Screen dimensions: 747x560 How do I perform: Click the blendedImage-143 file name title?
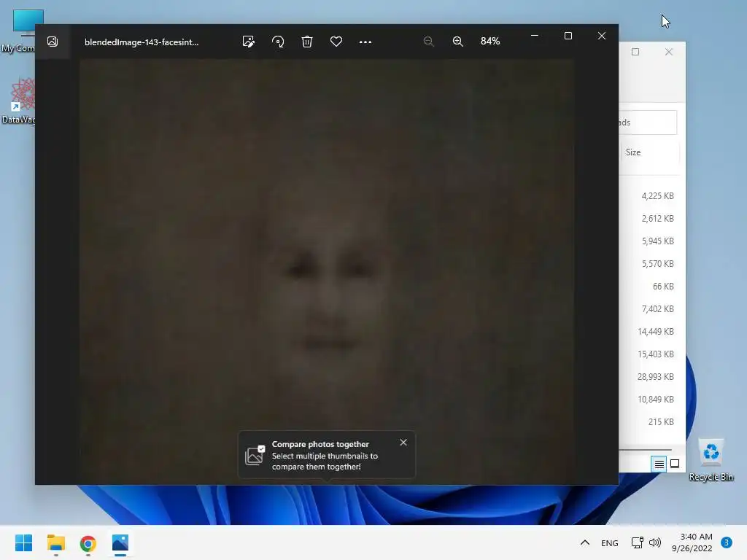142,42
